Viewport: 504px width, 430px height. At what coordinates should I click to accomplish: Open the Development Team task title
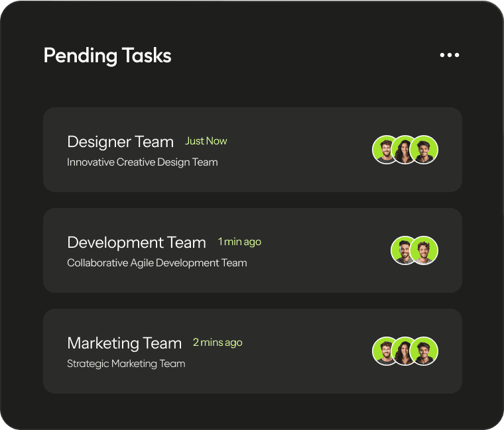click(x=137, y=242)
